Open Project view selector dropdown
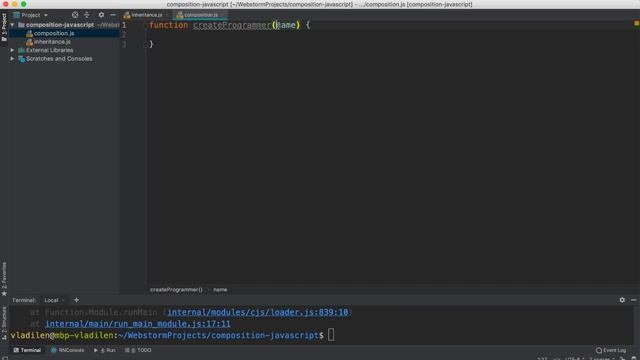 [x=31, y=15]
